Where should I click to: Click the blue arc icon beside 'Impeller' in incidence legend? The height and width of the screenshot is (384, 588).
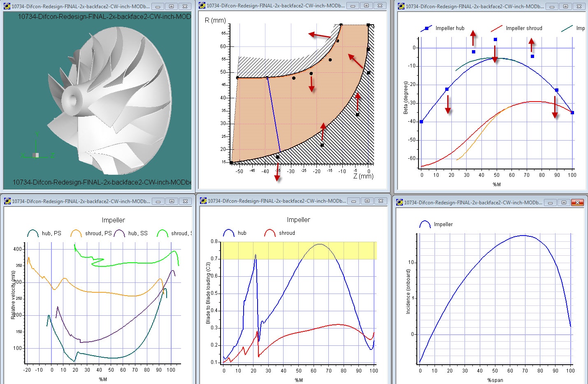tap(425, 224)
